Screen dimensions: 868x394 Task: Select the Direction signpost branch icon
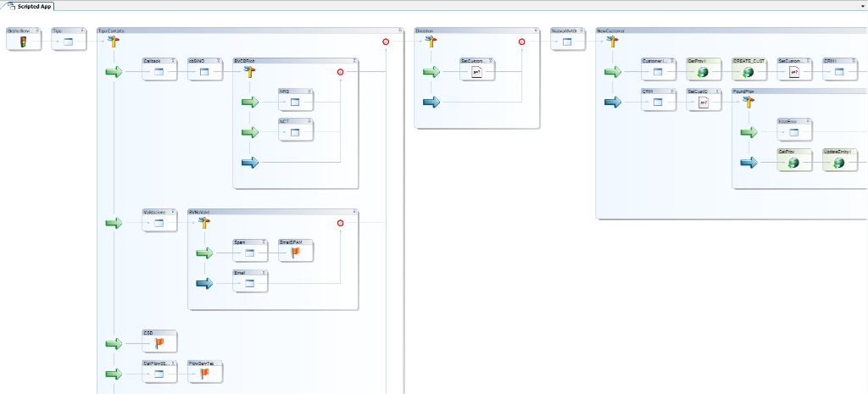point(431,42)
